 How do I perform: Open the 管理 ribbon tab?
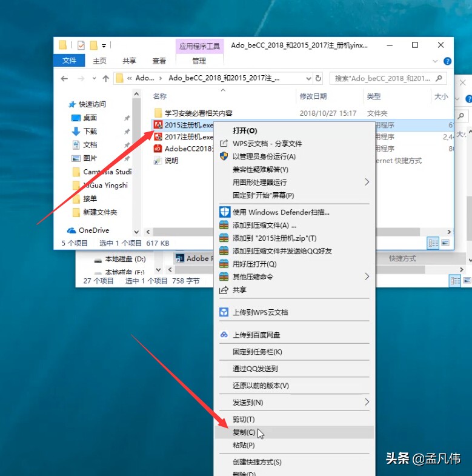point(199,61)
